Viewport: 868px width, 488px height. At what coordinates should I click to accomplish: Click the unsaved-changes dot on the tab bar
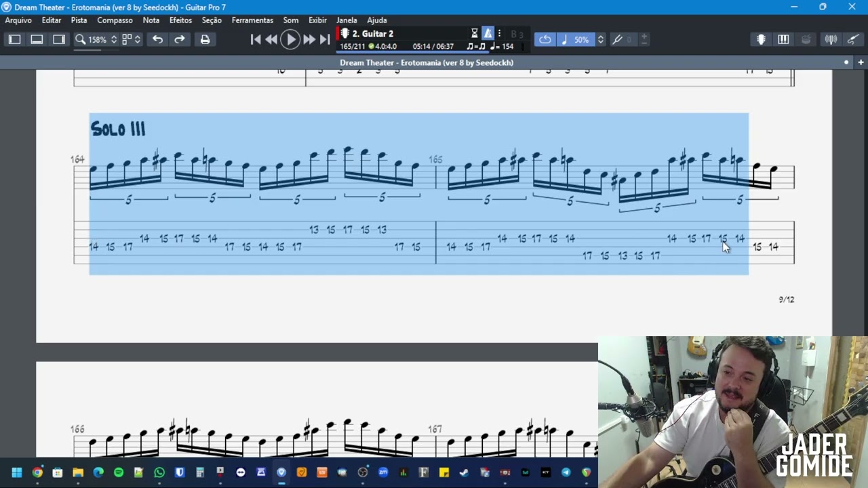tap(846, 62)
